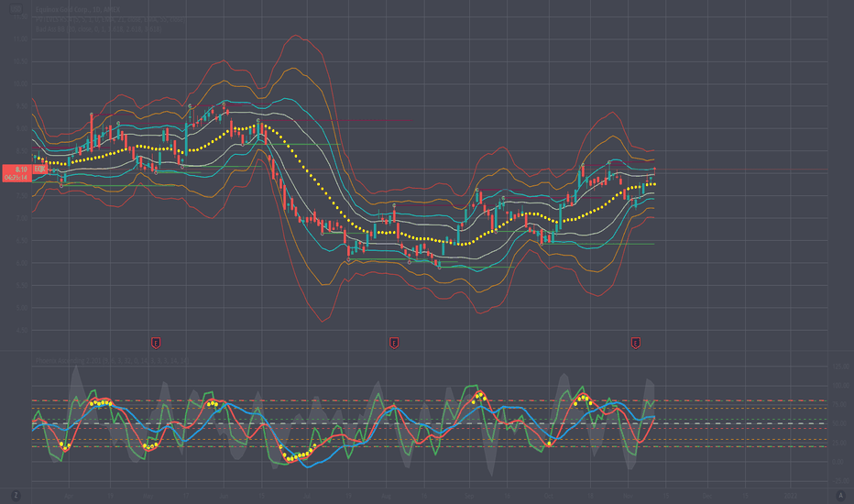Click the USD currency button
The image size is (854, 504).
(x=16, y=9)
